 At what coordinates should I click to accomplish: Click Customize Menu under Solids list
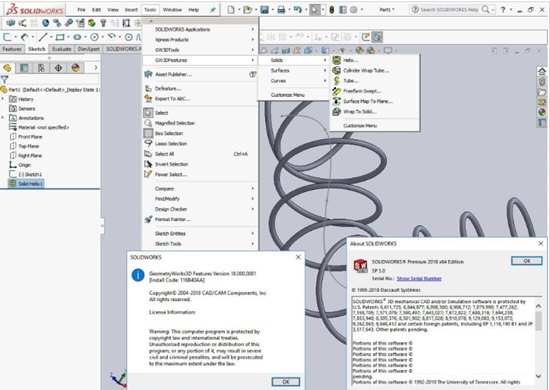(360, 126)
